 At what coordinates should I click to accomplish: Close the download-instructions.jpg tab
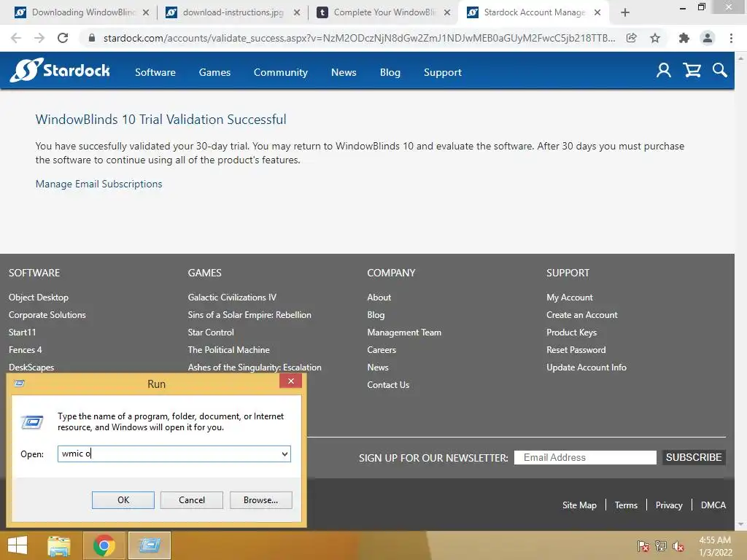[297, 12]
